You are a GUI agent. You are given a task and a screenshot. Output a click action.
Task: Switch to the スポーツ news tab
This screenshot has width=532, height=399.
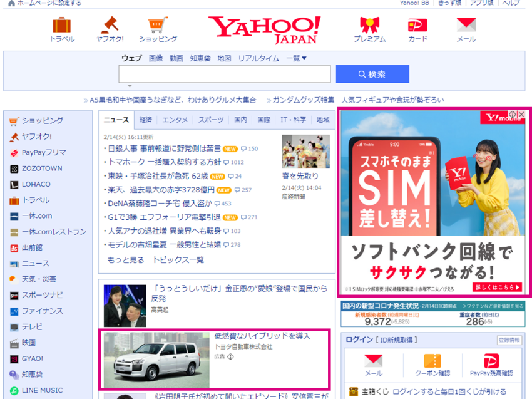[x=211, y=120]
